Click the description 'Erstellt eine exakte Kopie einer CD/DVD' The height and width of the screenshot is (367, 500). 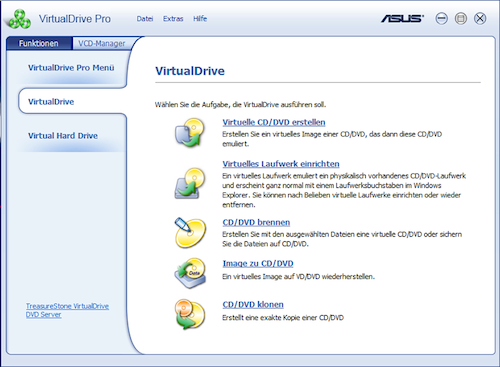pyautogui.click(x=283, y=318)
